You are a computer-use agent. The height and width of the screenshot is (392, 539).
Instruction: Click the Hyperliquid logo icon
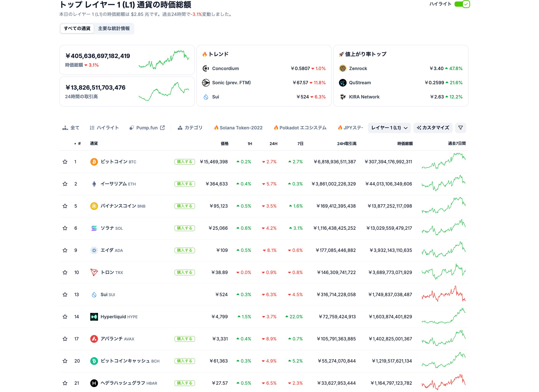point(94,317)
